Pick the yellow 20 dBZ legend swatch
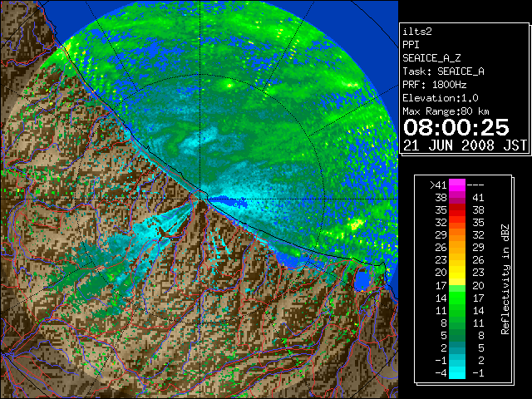 (457, 273)
